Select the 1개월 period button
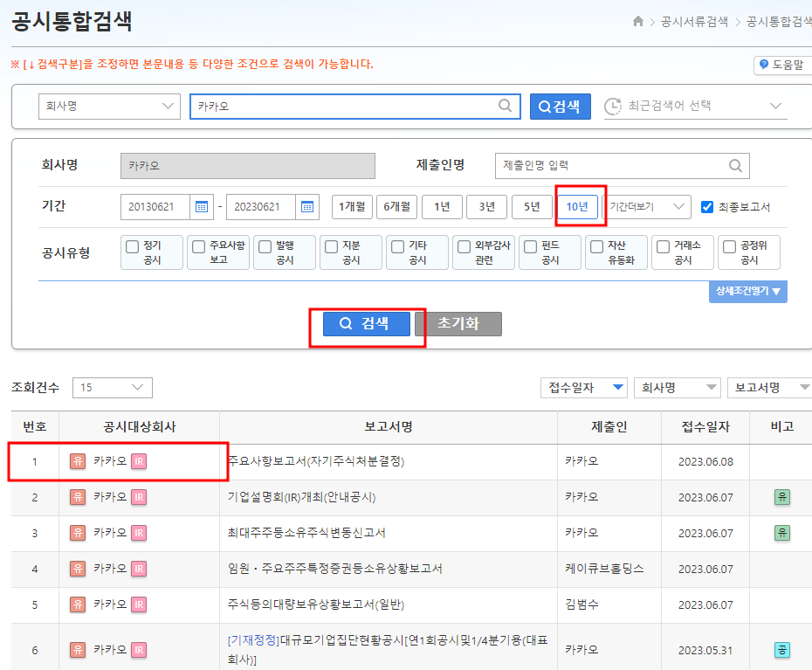This screenshot has width=812, height=670. tap(352, 207)
